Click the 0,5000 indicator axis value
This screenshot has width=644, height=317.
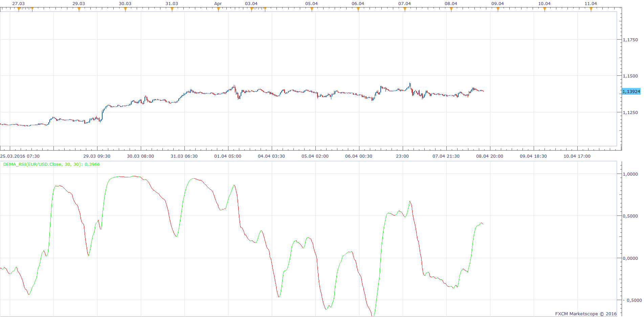coord(630,216)
